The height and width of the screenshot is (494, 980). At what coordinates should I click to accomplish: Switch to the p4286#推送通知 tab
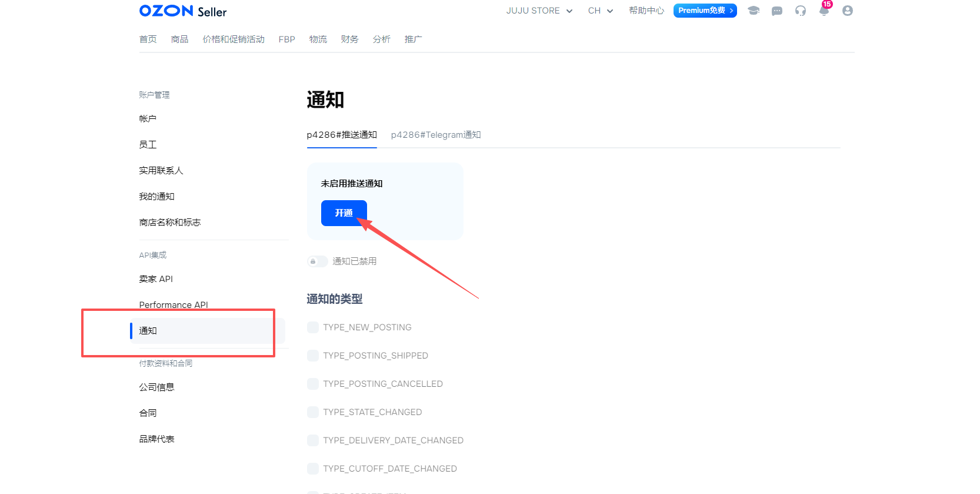(x=342, y=135)
